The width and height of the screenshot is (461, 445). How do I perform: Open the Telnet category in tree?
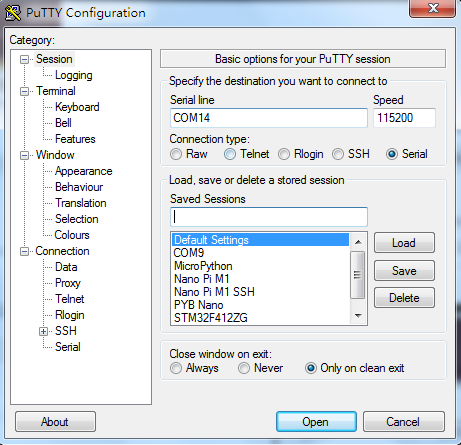pyautogui.click(x=69, y=299)
